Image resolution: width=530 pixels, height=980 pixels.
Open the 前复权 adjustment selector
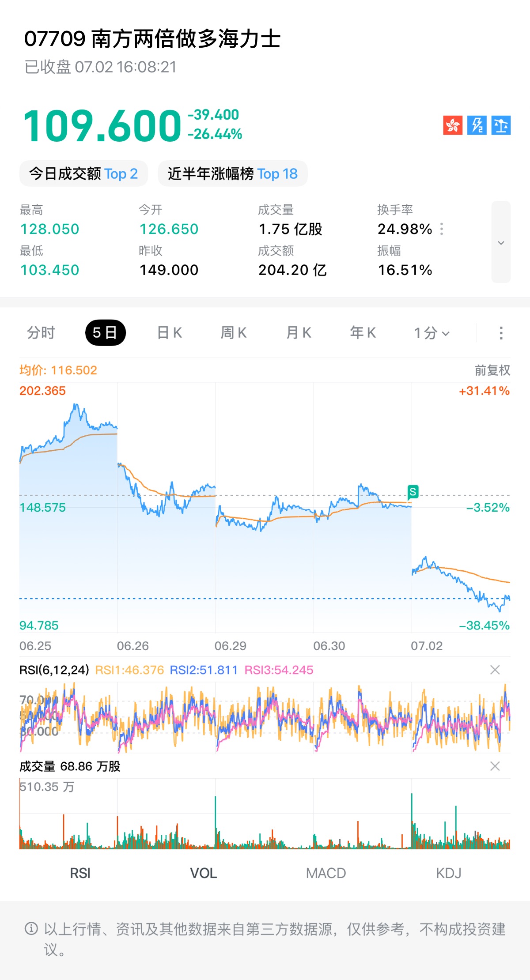tap(492, 370)
